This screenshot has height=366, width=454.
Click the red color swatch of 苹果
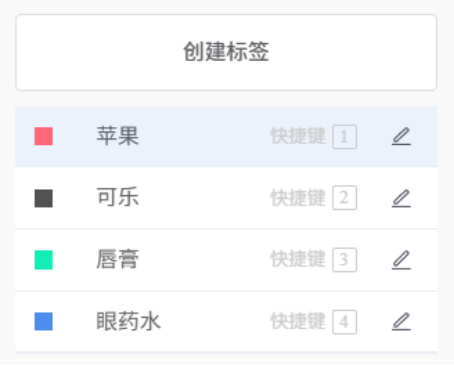pyautogui.click(x=44, y=136)
